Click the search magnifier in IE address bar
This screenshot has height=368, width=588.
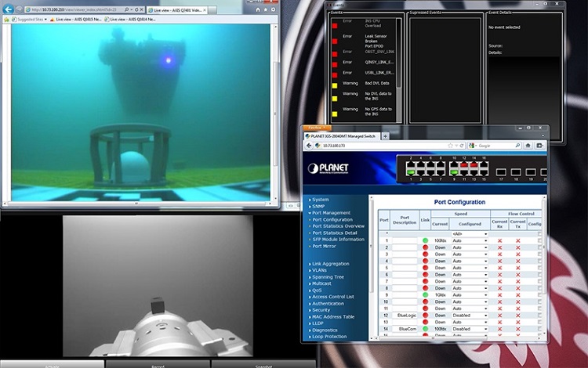pos(127,9)
